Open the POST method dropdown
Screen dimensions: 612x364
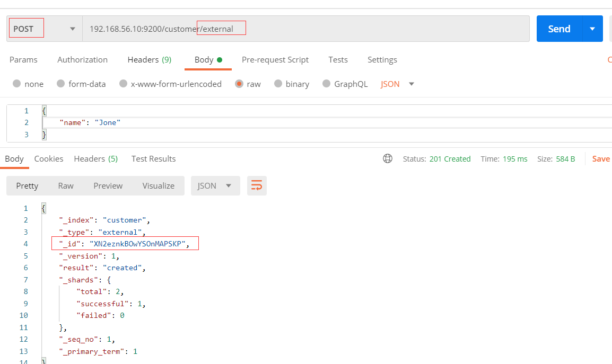click(x=45, y=29)
